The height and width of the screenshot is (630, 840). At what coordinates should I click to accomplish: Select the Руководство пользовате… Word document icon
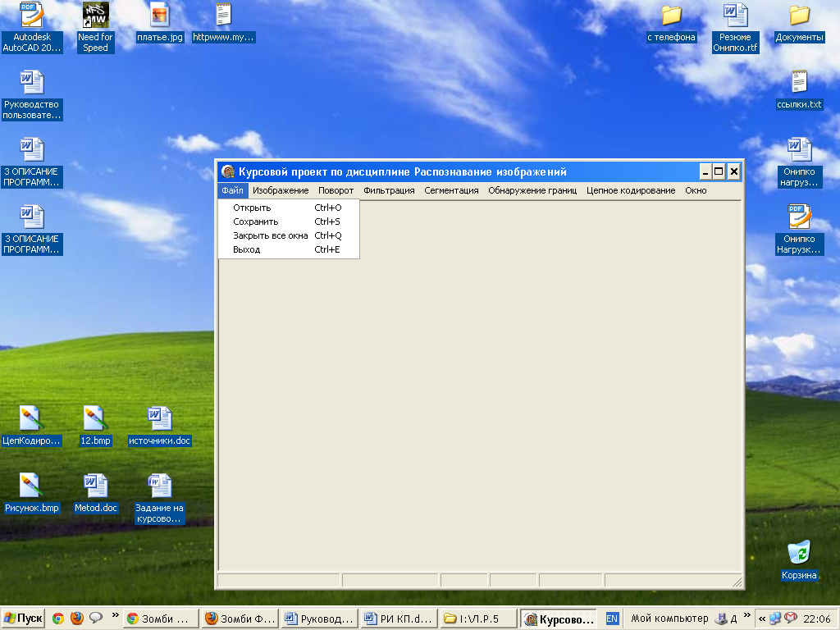(32, 95)
